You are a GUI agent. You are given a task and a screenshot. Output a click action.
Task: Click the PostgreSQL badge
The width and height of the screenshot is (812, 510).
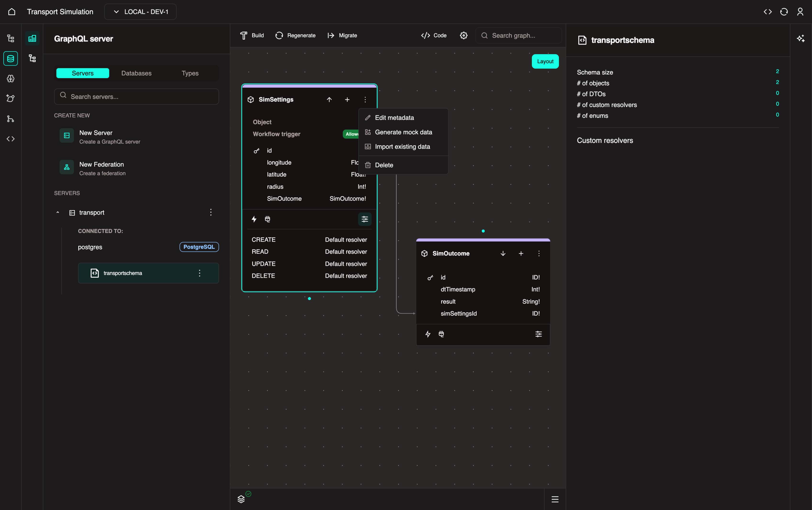[199, 247]
